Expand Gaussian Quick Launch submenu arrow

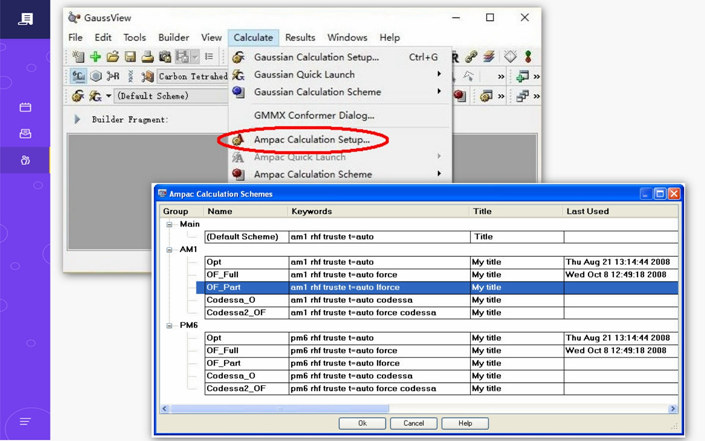(439, 74)
